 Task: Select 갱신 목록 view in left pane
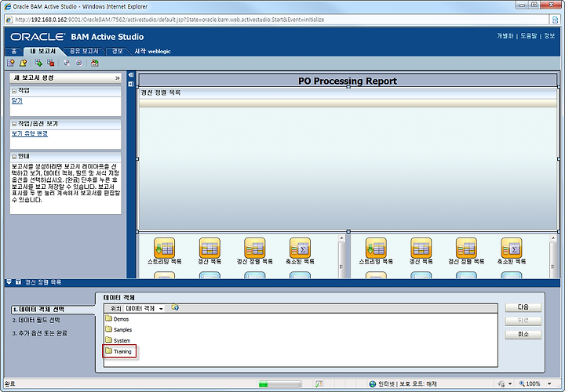tap(210, 251)
